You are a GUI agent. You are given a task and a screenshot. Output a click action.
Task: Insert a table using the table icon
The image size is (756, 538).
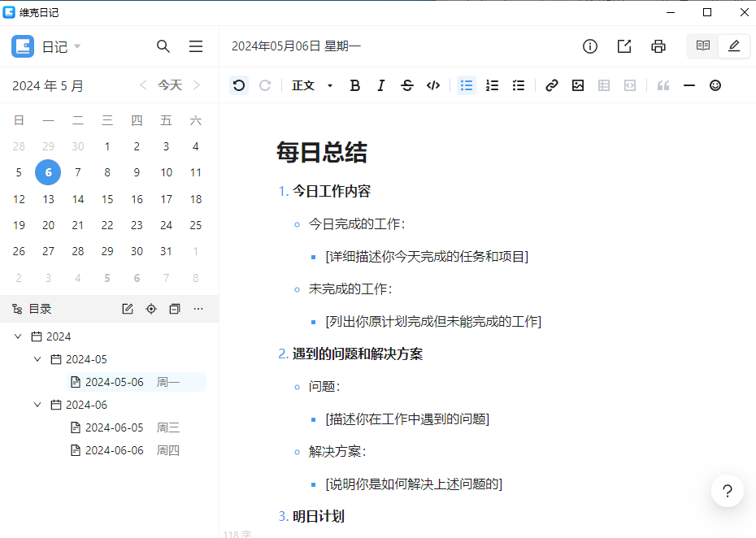604,85
